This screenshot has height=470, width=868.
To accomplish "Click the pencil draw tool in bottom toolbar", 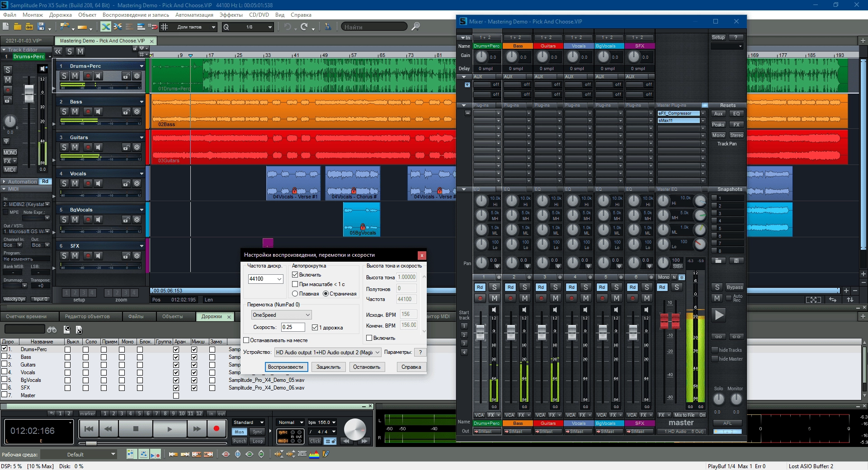I will [326, 454].
